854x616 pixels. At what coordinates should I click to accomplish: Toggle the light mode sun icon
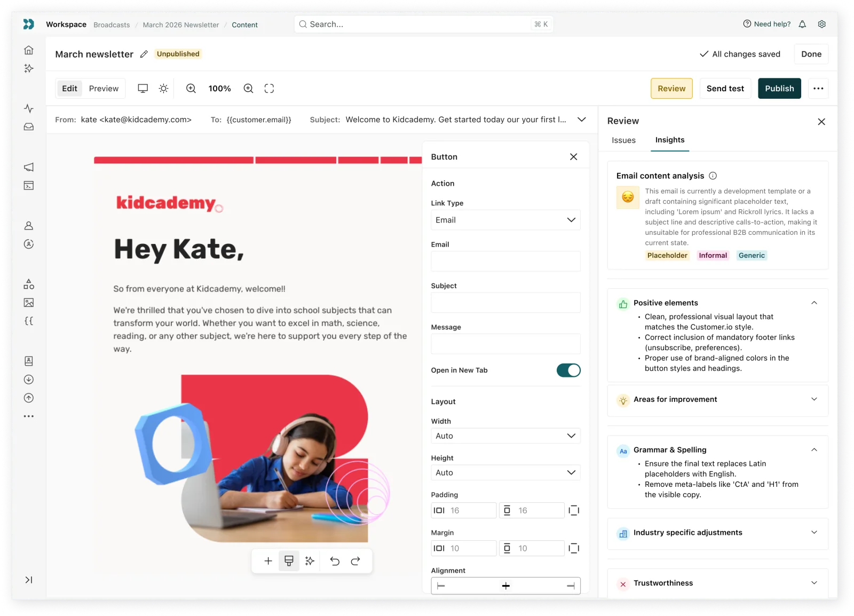pos(164,89)
